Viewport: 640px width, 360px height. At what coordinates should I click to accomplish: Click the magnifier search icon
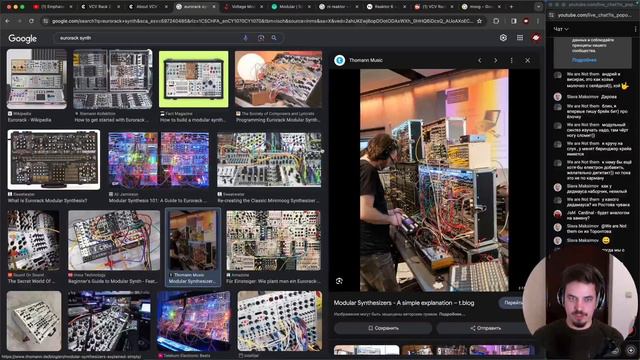click(274, 38)
